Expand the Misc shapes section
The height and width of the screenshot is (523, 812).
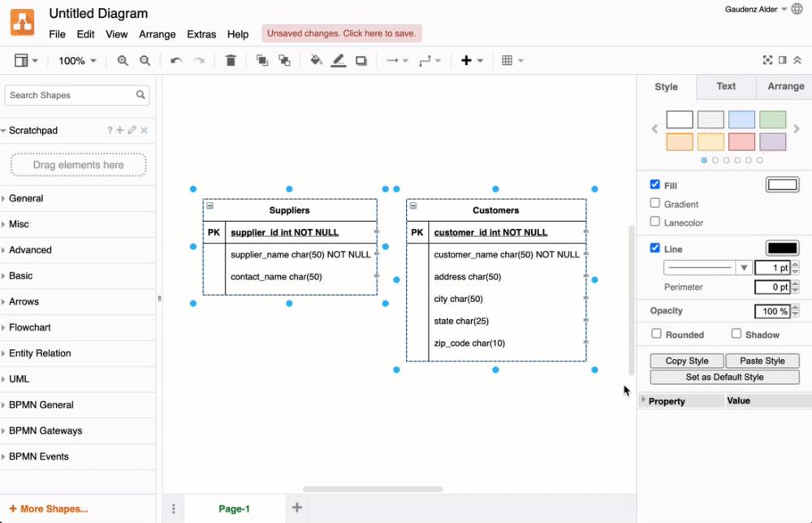(78, 224)
